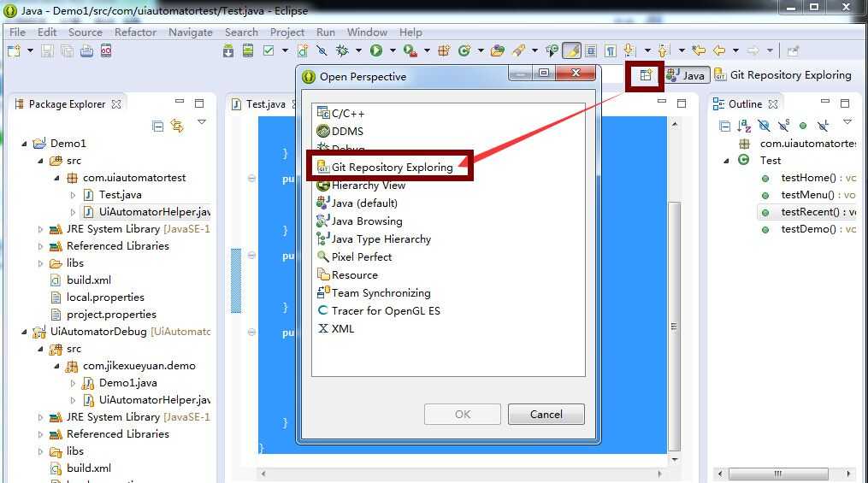
Task: Click the Outline horizontal scrollbar thumb
Action: click(x=778, y=474)
